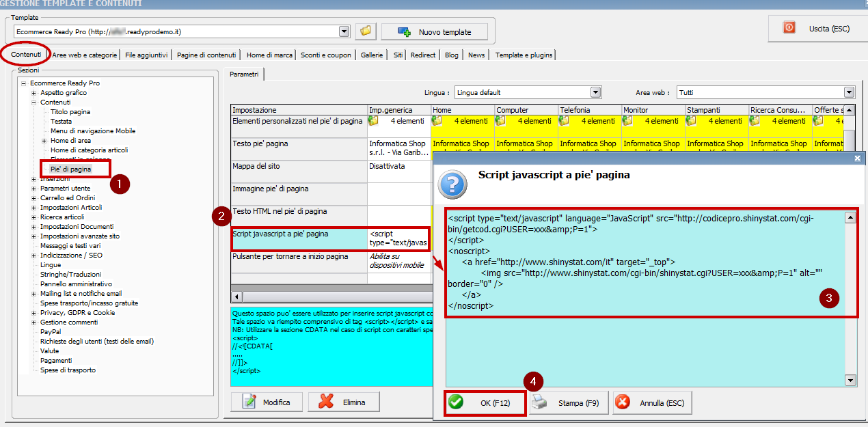Expand the Indicizzazione / SEO node
Viewport: 868px width, 427px height.
(34, 256)
